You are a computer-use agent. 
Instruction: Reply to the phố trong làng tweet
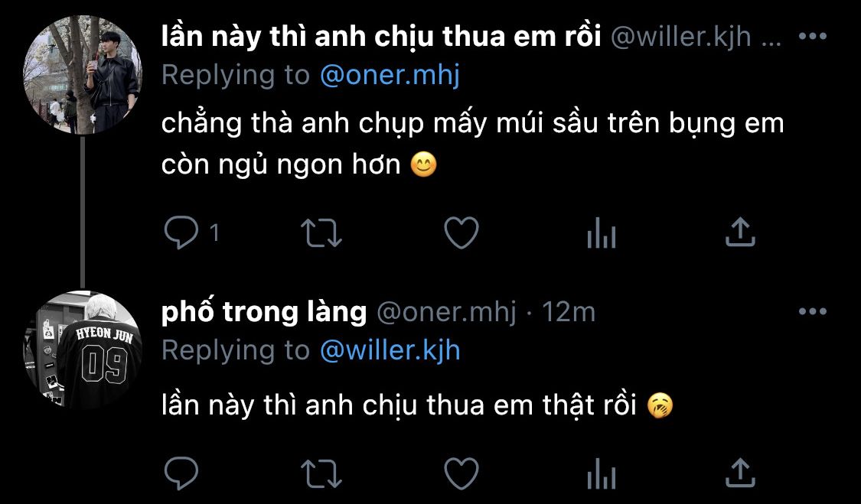[181, 473]
